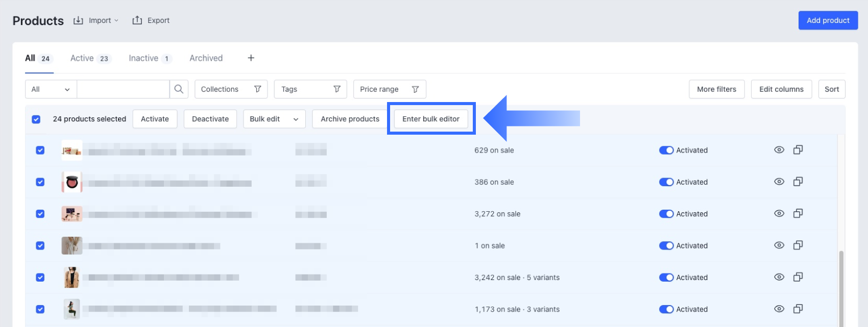Open the Archived tab

206,58
